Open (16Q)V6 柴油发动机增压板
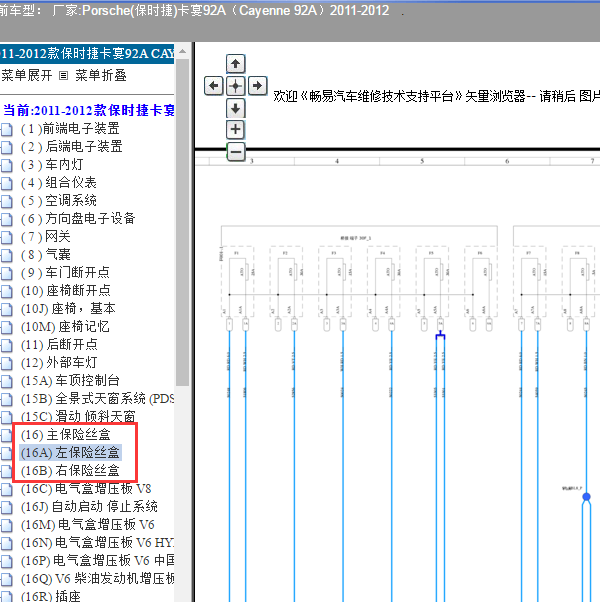This screenshot has width=600, height=602. pos(97,579)
